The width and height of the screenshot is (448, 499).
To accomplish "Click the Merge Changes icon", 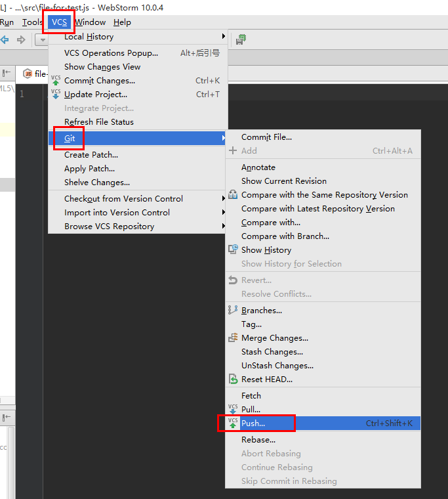I will (233, 337).
